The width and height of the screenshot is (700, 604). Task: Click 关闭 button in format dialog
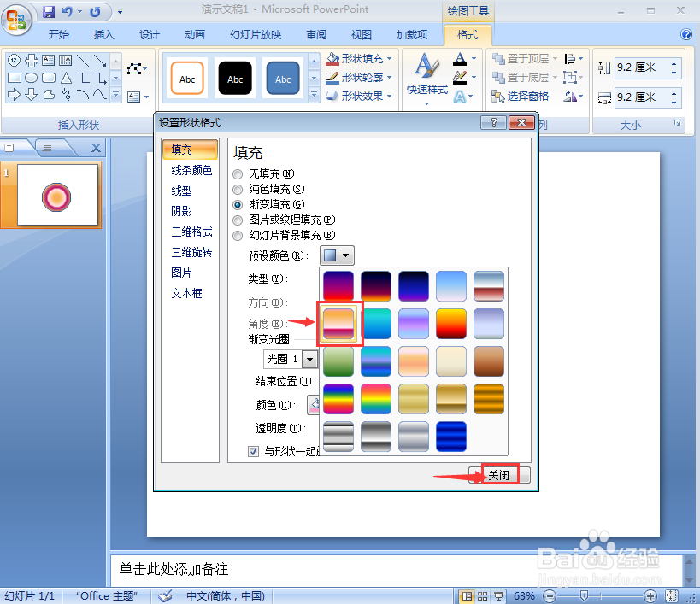pyautogui.click(x=499, y=475)
